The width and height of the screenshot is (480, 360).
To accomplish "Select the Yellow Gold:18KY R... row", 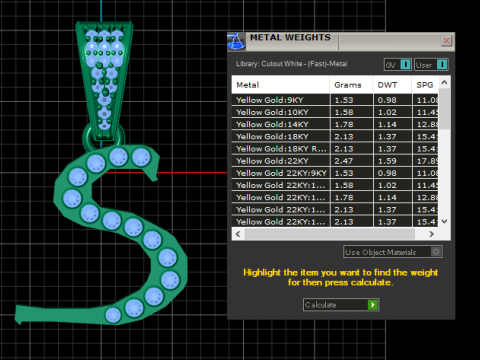I will pyautogui.click(x=335, y=149).
